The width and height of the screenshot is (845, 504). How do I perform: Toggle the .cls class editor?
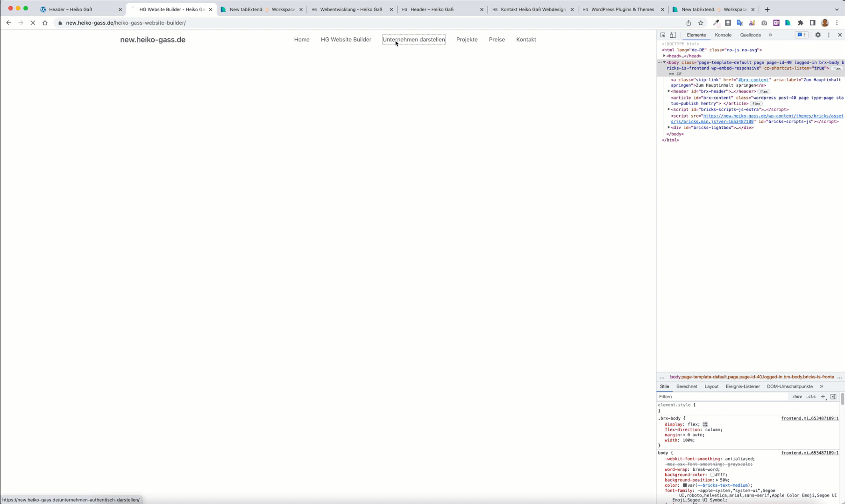(x=811, y=397)
